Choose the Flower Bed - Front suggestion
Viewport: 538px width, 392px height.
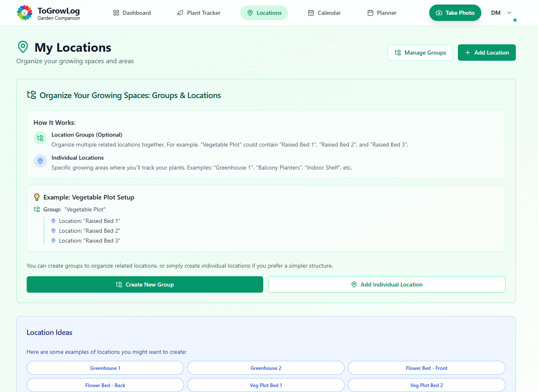point(426,368)
